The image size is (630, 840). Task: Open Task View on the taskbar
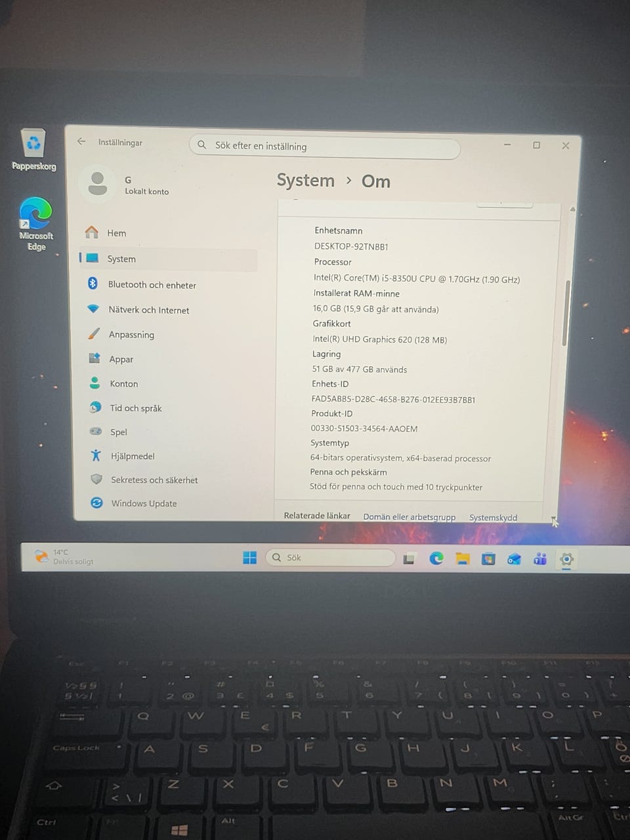[x=409, y=558]
